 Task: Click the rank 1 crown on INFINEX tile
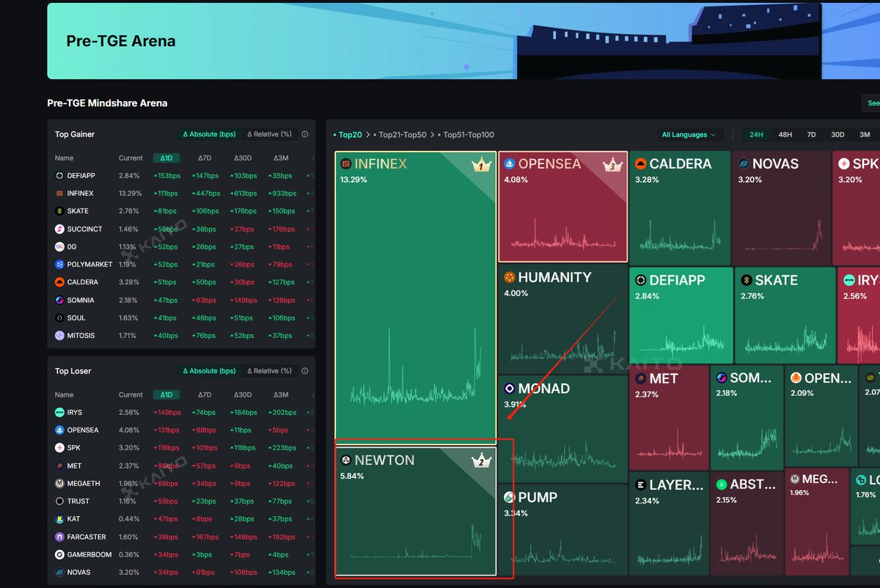(481, 165)
